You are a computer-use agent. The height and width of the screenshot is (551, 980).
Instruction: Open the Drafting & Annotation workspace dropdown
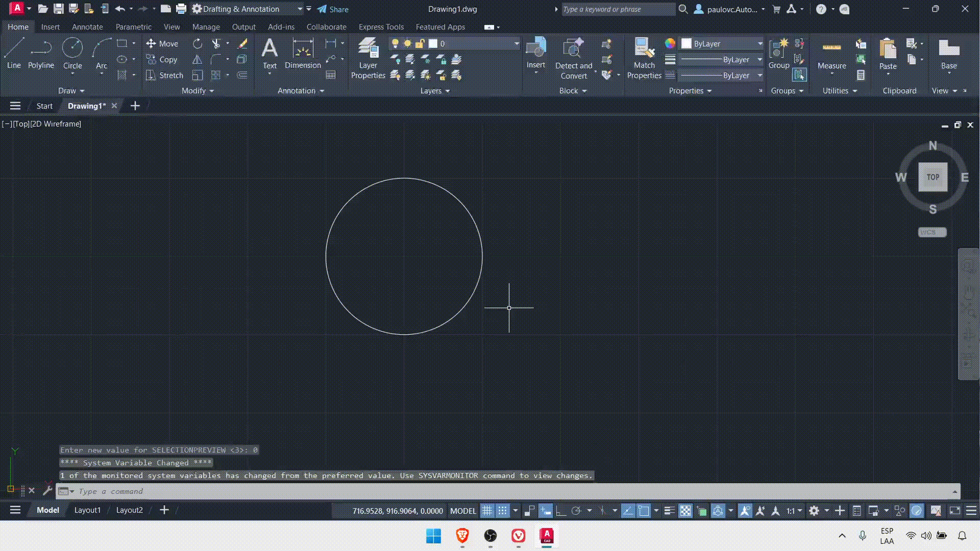click(300, 9)
